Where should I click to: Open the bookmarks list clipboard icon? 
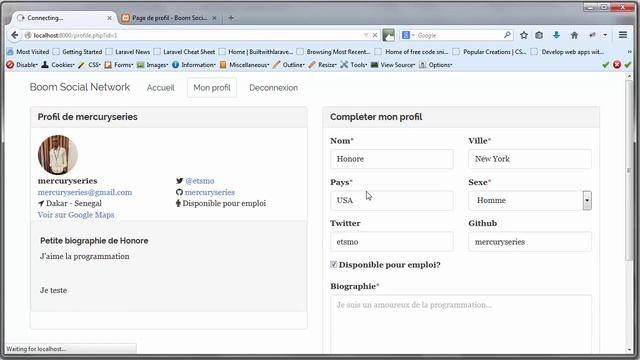[x=539, y=36]
